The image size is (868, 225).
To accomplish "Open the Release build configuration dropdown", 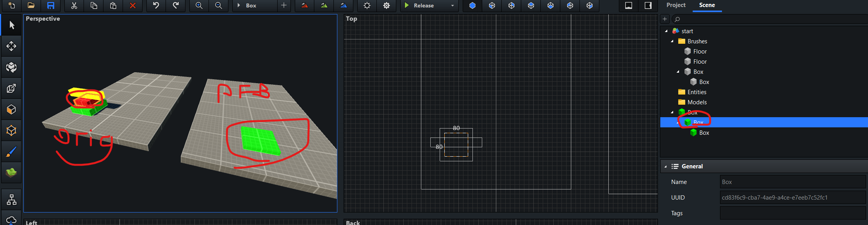I will pyautogui.click(x=452, y=5).
